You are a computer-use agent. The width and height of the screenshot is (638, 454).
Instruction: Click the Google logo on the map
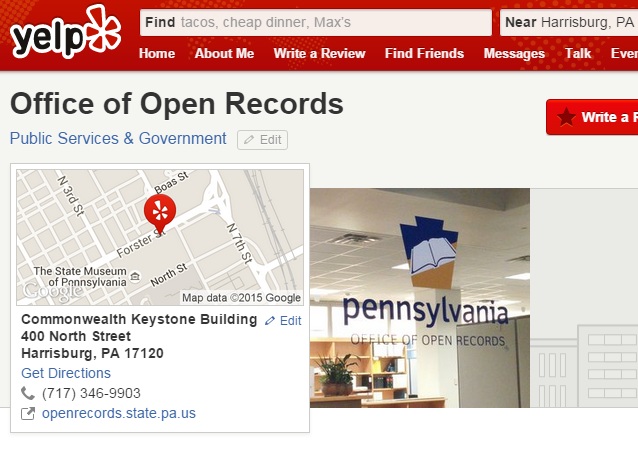click(x=52, y=291)
